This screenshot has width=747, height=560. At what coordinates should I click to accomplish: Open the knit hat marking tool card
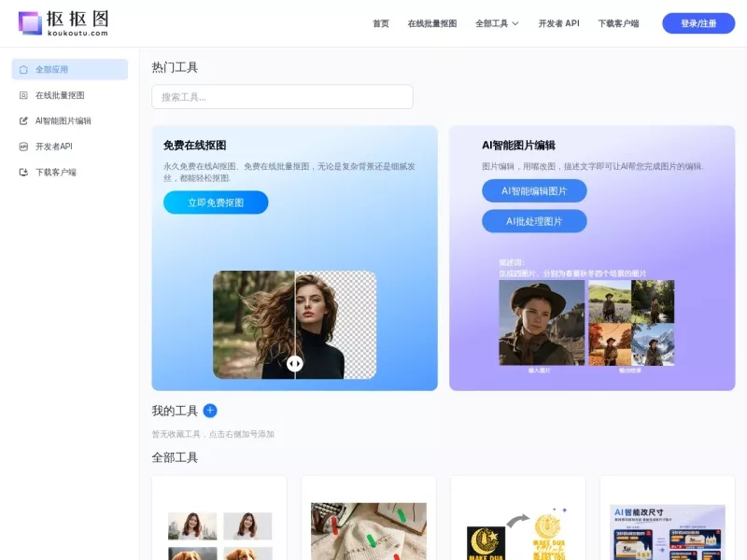click(x=369, y=518)
